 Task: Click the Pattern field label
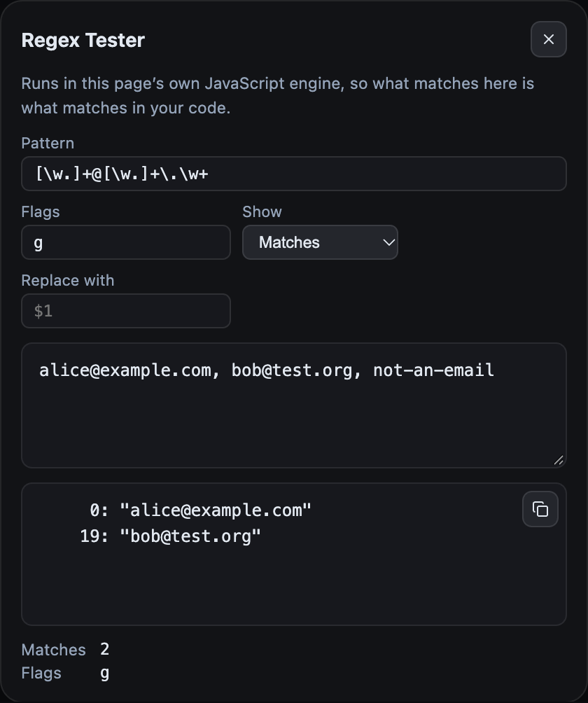tap(48, 143)
